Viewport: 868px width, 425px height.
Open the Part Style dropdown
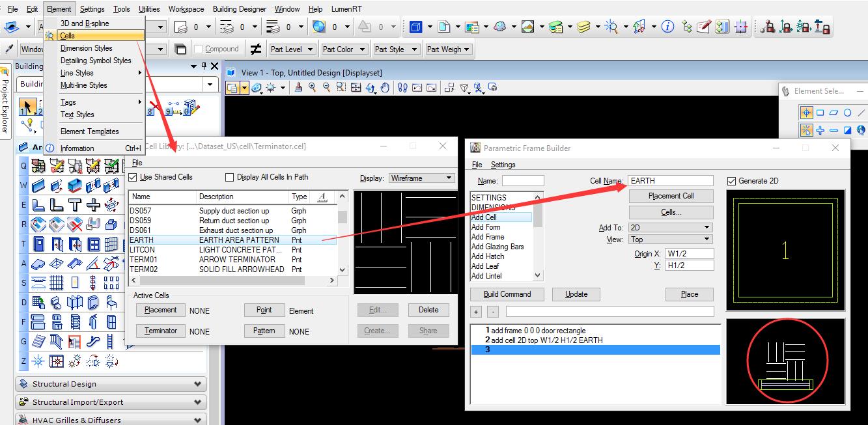pos(396,49)
